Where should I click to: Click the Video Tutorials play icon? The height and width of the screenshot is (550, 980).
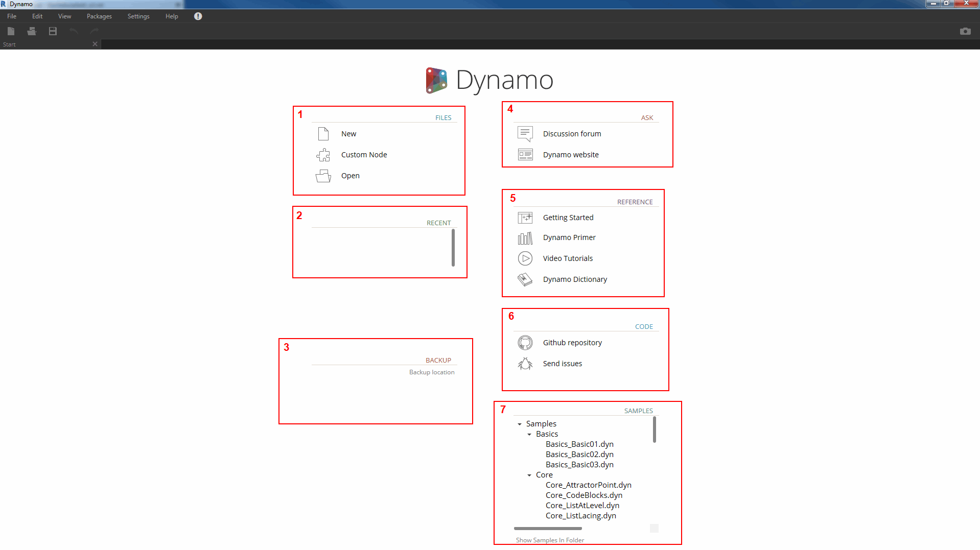[x=525, y=258]
